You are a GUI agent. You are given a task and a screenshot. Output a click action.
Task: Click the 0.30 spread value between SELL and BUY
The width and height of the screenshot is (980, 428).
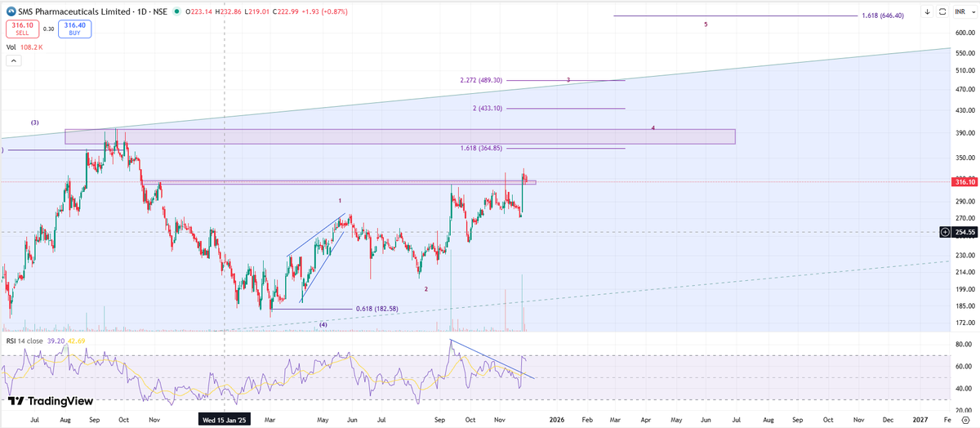[x=49, y=29]
